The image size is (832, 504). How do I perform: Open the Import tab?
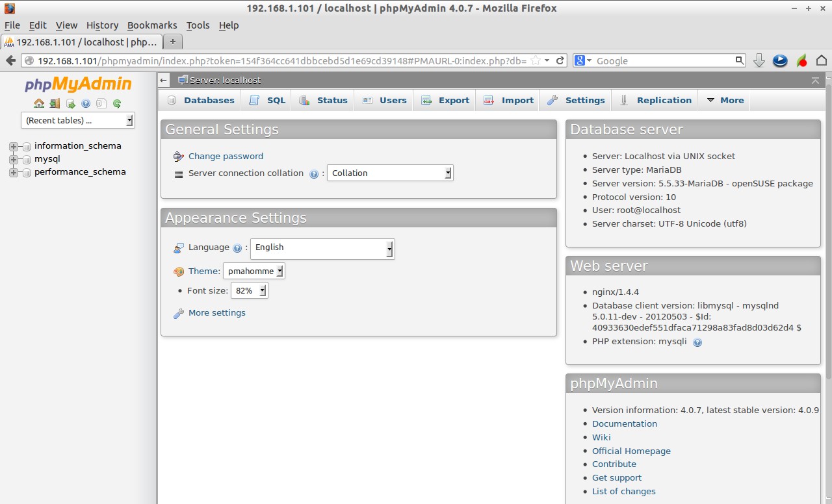[x=508, y=100]
